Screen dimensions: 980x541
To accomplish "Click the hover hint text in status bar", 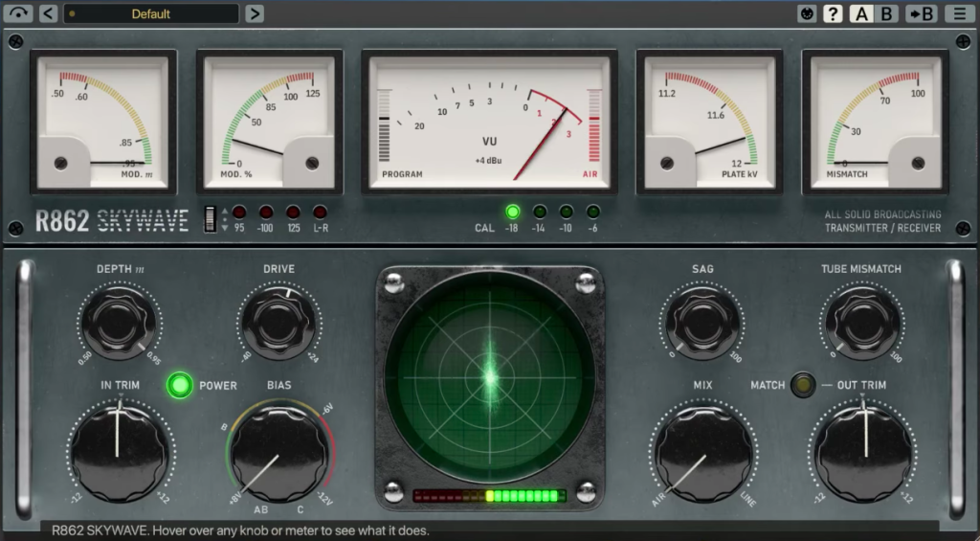I will tap(240, 530).
